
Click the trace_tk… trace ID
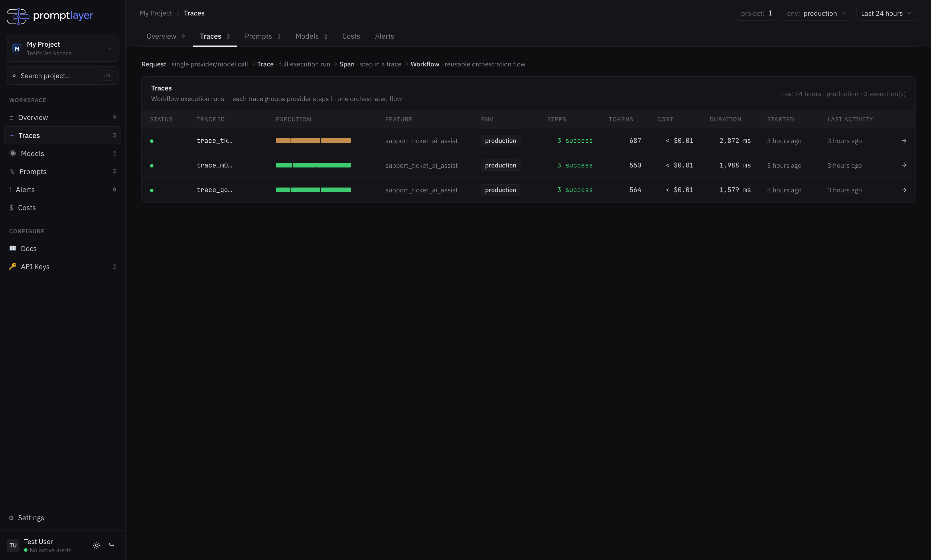point(214,141)
